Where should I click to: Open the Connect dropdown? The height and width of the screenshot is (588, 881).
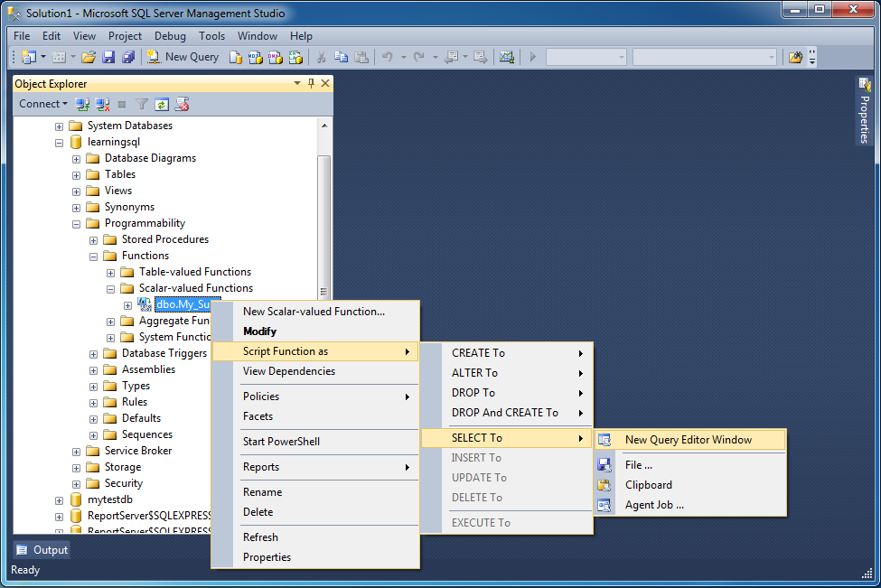[43, 104]
